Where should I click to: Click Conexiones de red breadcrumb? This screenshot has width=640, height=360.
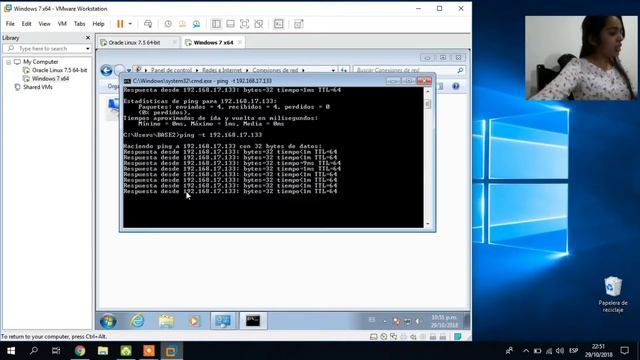click(x=275, y=70)
